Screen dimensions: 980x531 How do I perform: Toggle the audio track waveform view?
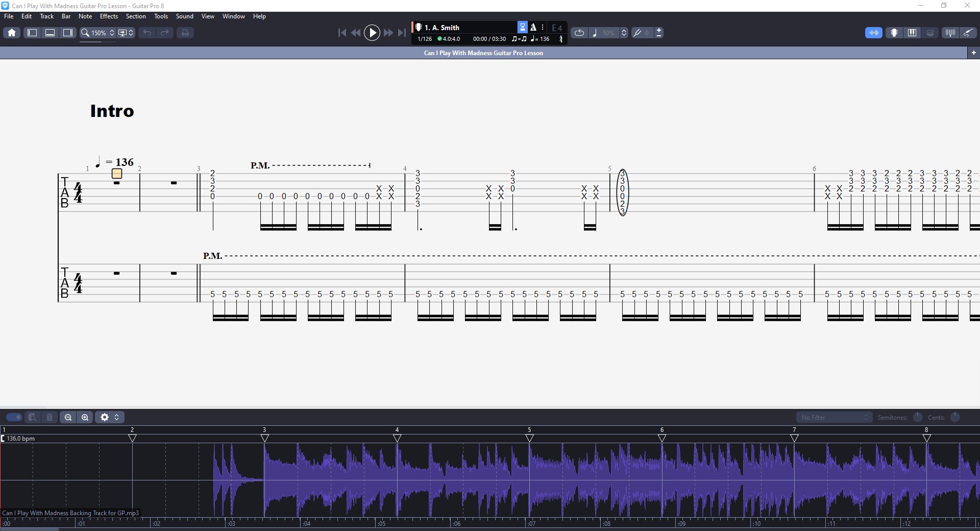coord(874,33)
